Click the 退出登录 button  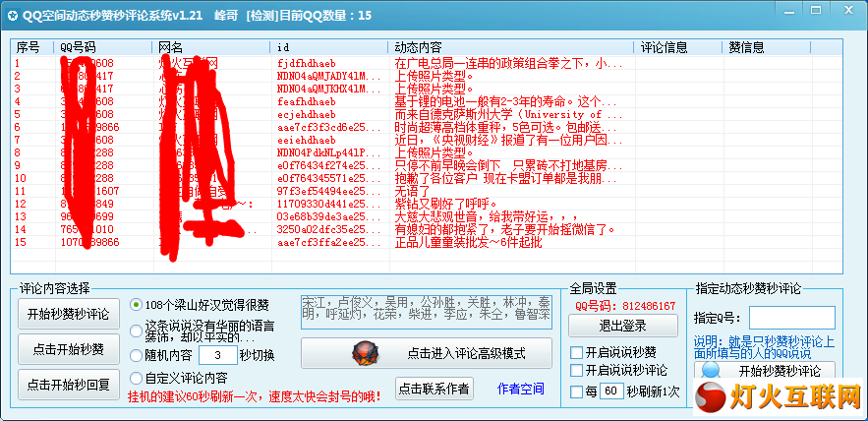click(623, 326)
